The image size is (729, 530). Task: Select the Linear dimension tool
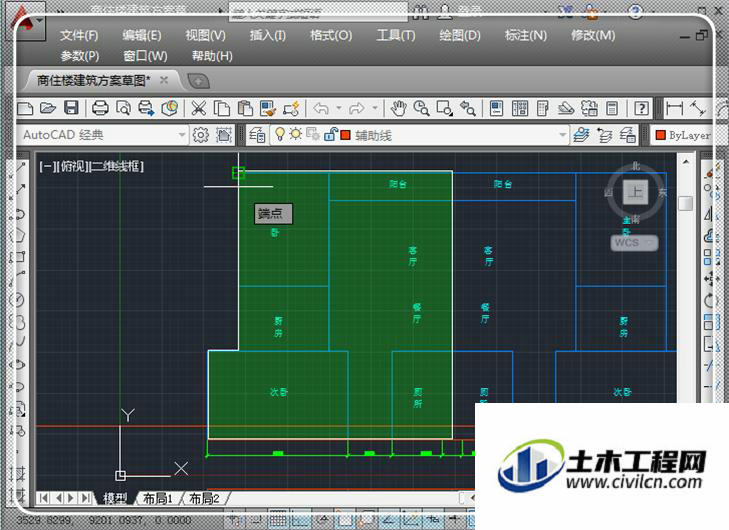click(675, 109)
